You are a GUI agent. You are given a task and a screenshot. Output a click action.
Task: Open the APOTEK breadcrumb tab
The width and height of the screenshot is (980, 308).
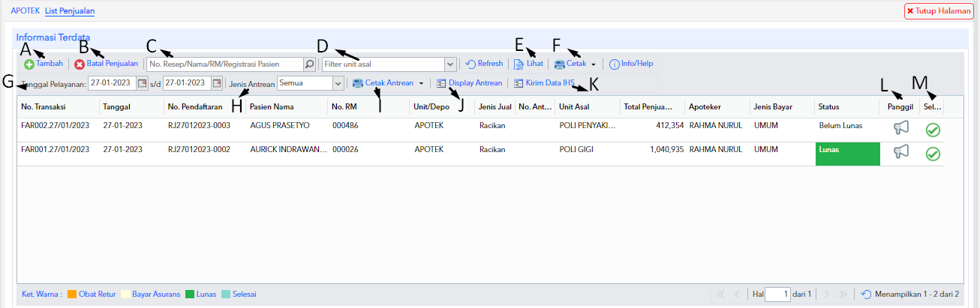point(26,11)
